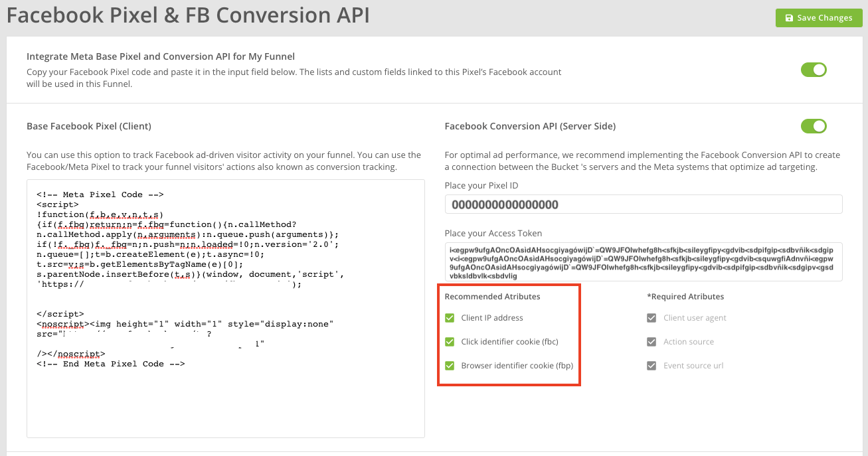Uncheck Click identifier cookie (fbc) checkbox

[450, 342]
